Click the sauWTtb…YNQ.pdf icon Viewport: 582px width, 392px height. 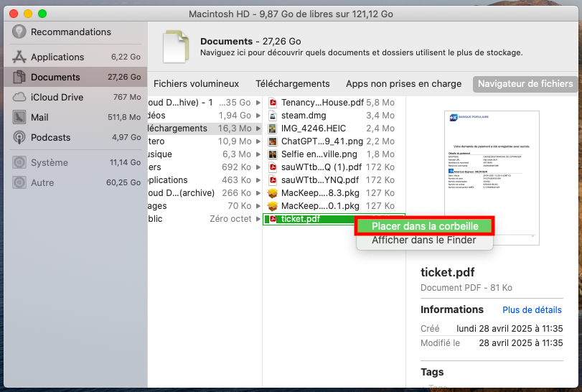click(273, 180)
